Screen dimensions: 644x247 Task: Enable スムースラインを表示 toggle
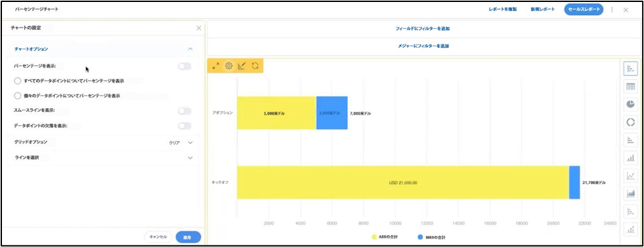185,111
